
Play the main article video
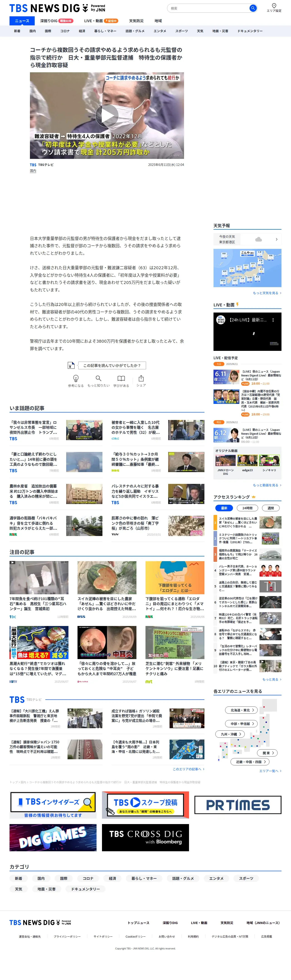tap(107, 116)
